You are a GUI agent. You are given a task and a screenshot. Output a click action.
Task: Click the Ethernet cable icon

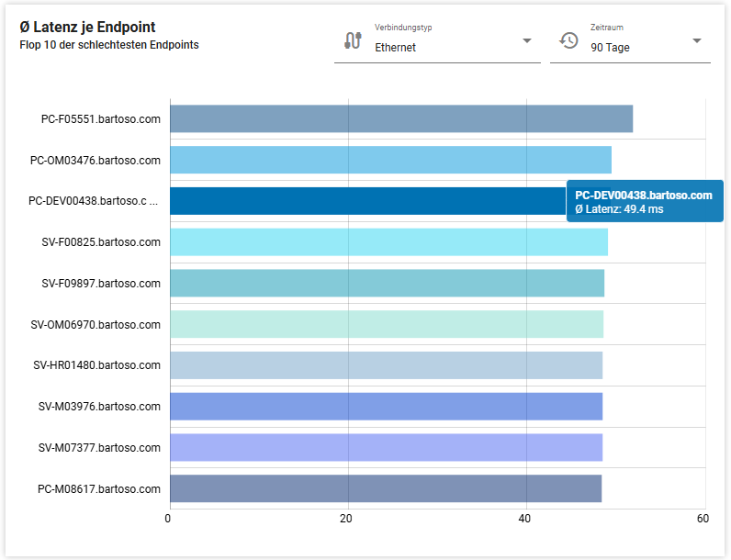click(353, 41)
